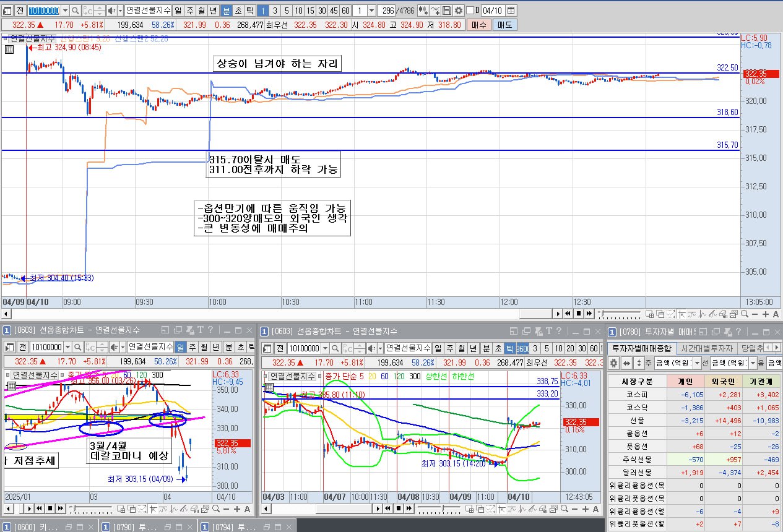Image resolution: width=783 pixels, height=532 pixels.
Task: Click the search magnifier in the daily chart window
Action: coord(79,347)
